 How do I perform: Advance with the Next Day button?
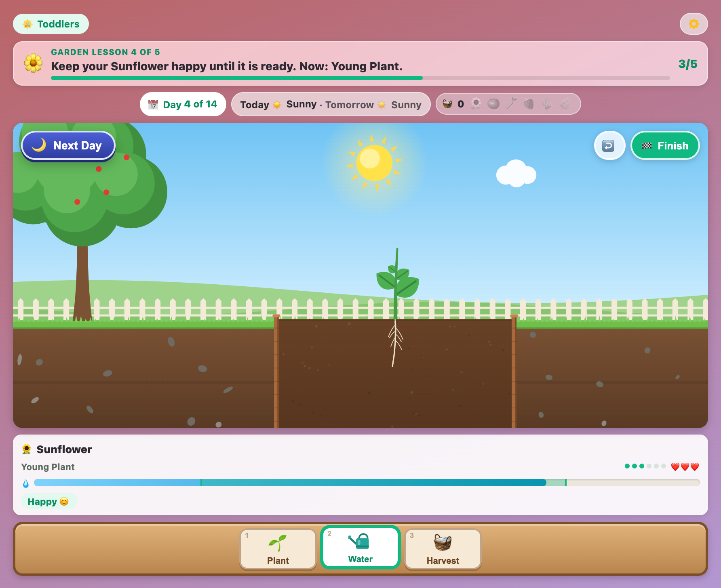point(68,145)
